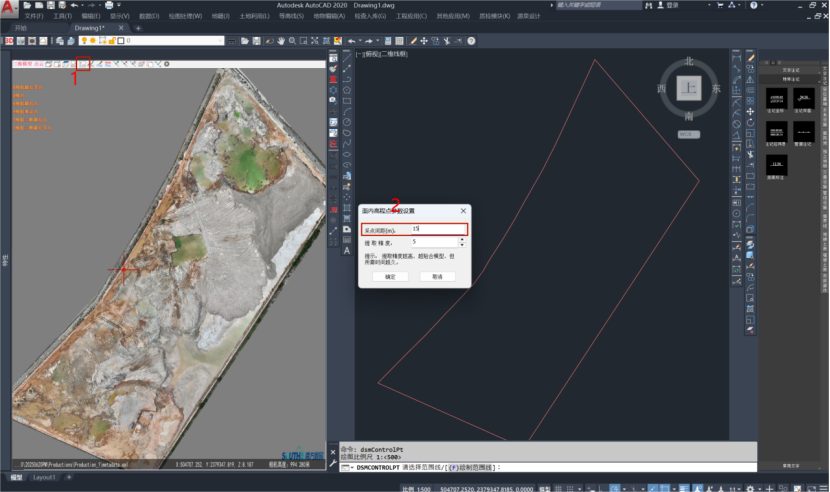Switch to the Drawing1* document tab
The height and width of the screenshot is (492, 830).
click(89, 28)
